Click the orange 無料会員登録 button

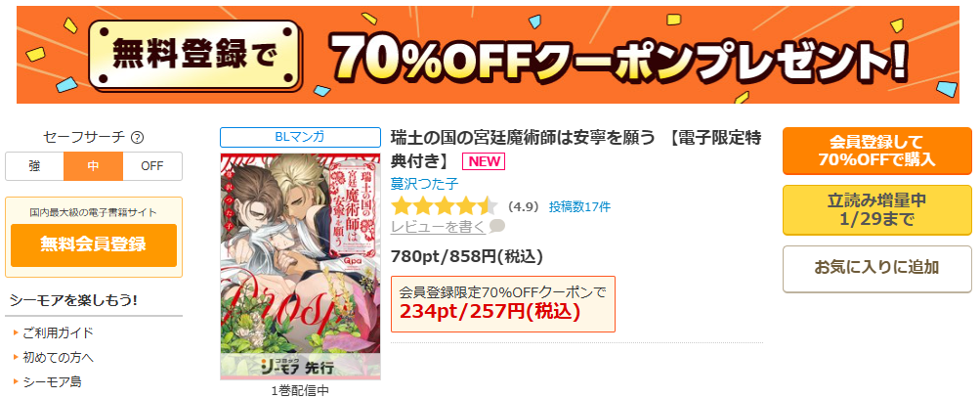pyautogui.click(x=94, y=244)
